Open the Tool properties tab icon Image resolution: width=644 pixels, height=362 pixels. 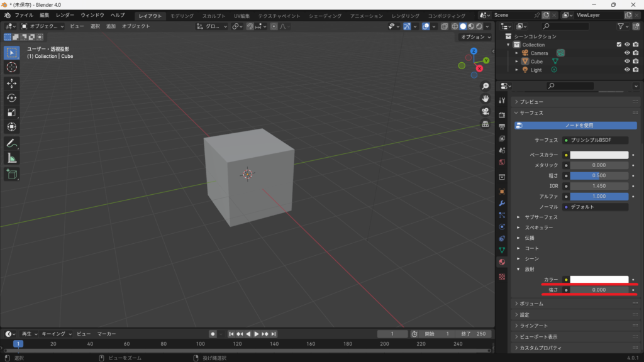(x=502, y=101)
